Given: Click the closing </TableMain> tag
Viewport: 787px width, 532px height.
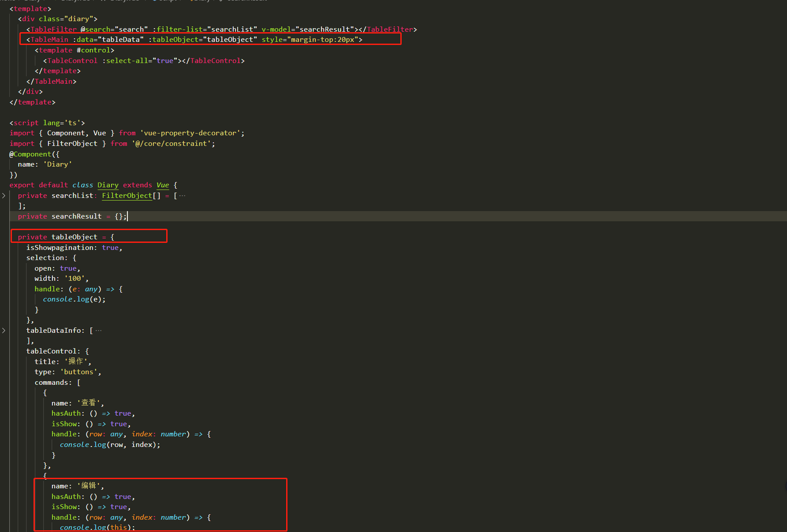Looking at the screenshot, I should click(52, 82).
